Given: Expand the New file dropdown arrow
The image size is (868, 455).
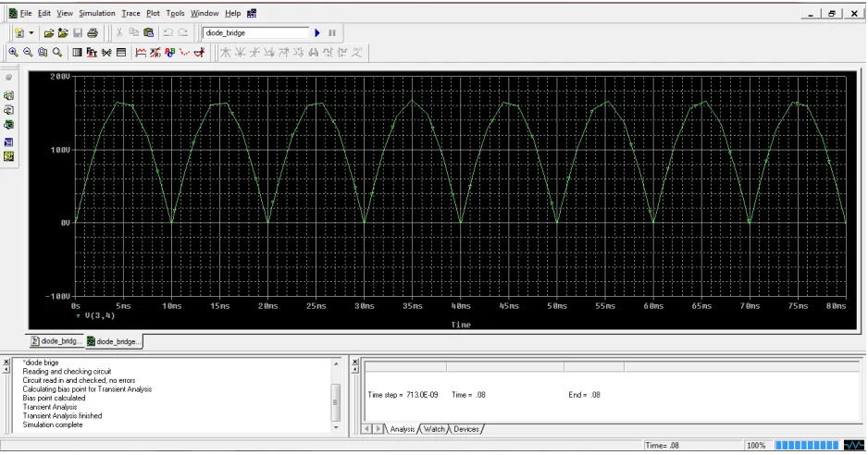Looking at the screenshot, I should (x=31, y=32).
